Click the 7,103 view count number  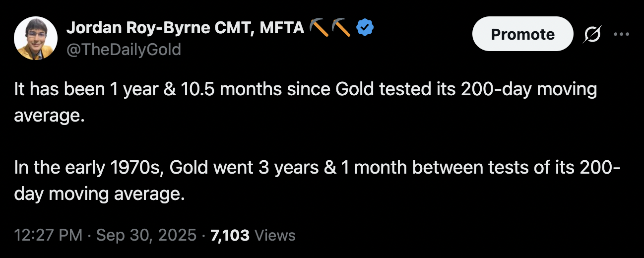[x=230, y=235]
